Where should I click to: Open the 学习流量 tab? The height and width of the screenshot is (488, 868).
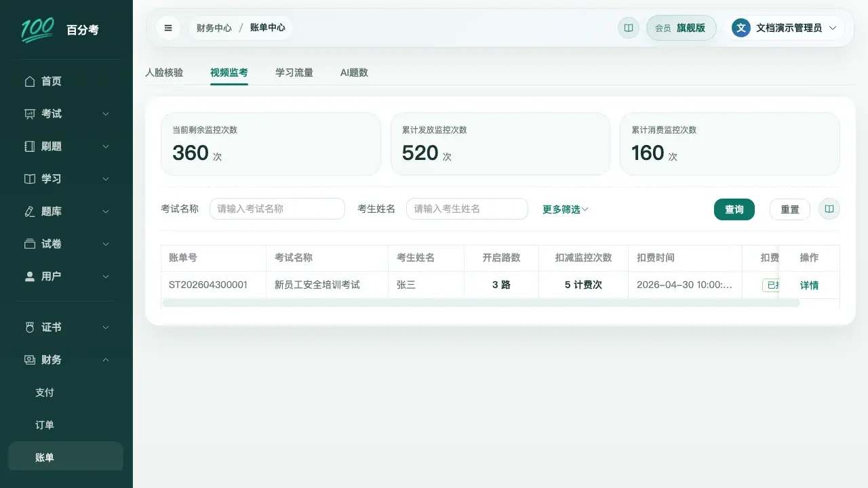294,73
